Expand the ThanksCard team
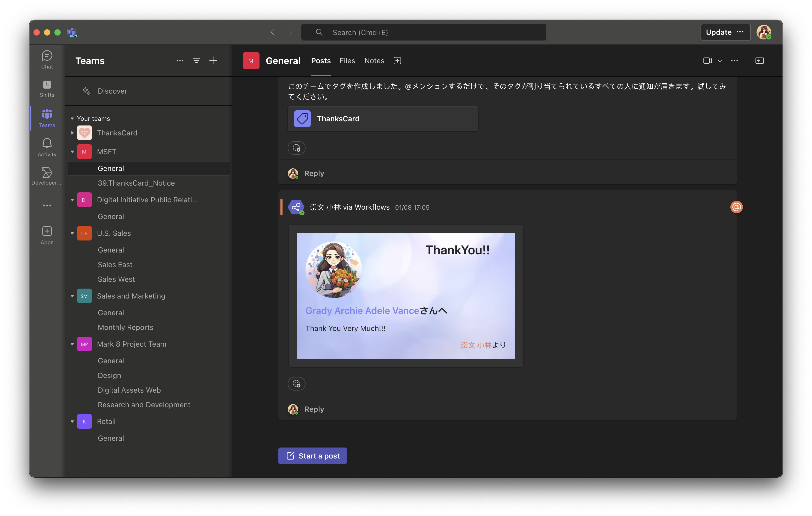812x516 pixels. click(x=72, y=133)
